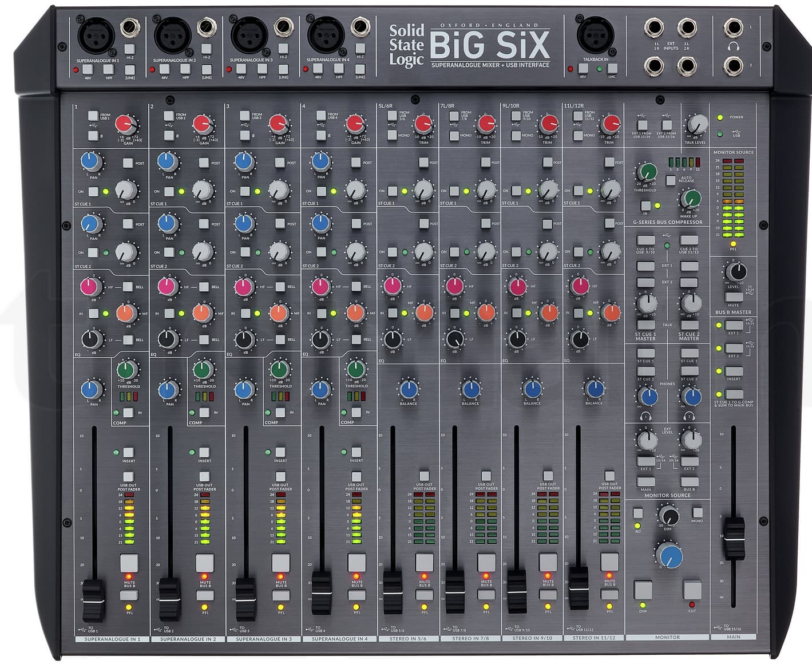
Task: Switch the G-Series bus compressor IN
Action: pyautogui.click(x=645, y=205)
